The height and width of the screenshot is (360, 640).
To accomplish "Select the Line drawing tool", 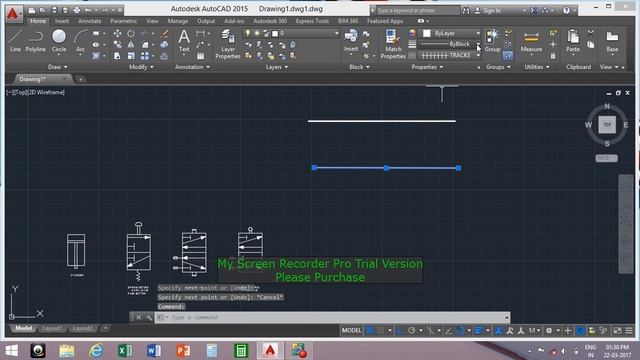I will click(15, 40).
